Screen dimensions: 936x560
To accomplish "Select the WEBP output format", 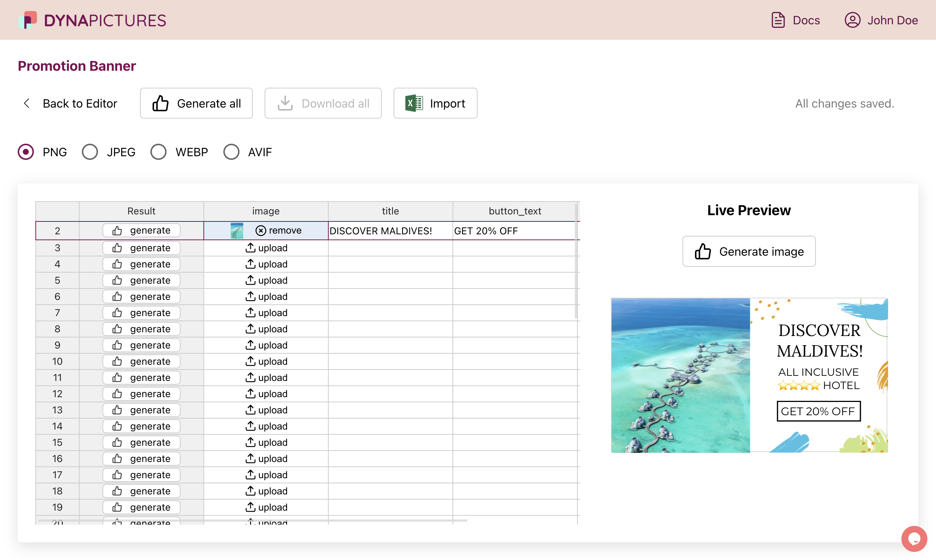I will [x=158, y=152].
